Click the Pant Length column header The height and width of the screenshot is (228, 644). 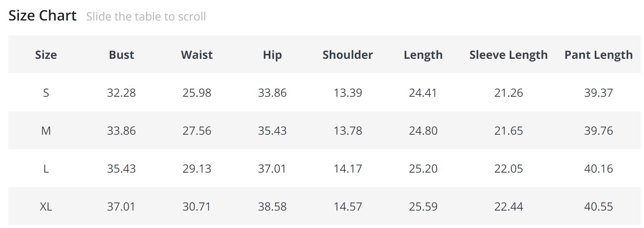click(x=598, y=55)
